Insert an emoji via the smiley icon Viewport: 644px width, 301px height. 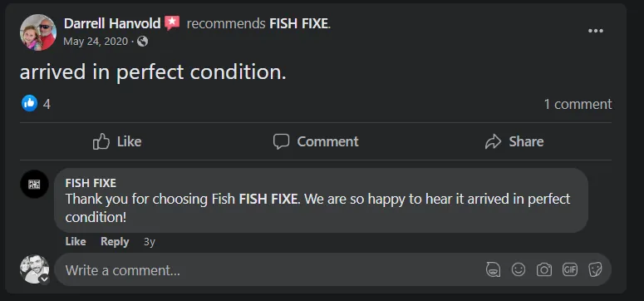(519, 269)
